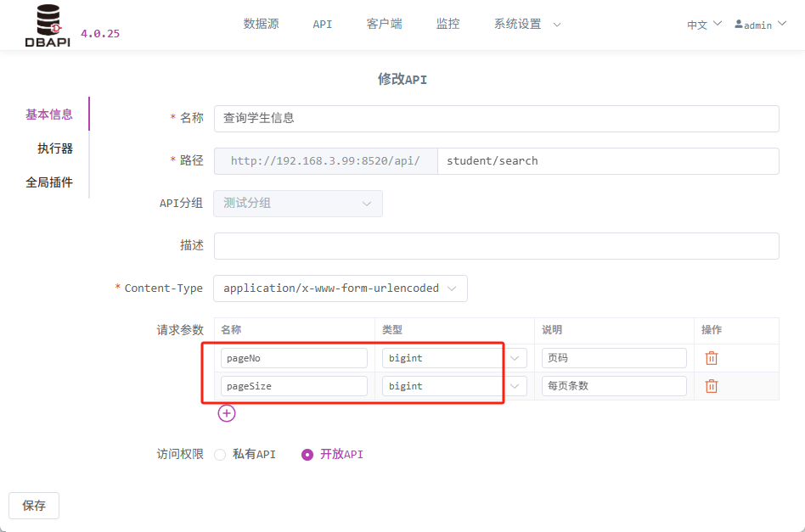
Task: Click the DBAPI database logo
Action: (48, 25)
